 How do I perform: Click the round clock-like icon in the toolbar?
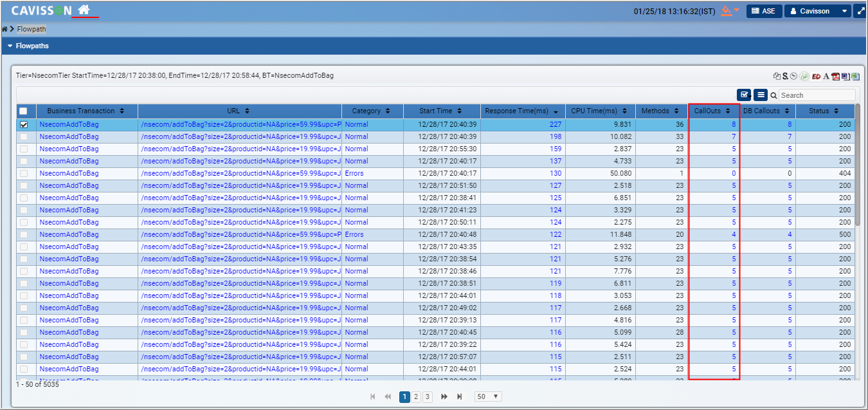793,77
